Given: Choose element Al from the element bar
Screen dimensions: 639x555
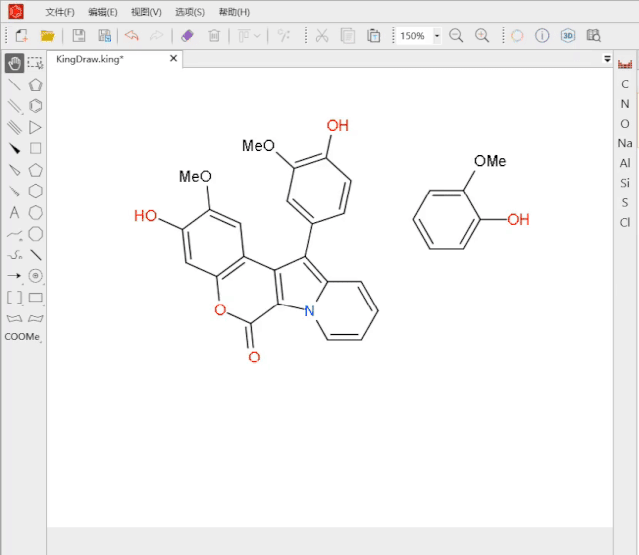Looking at the screenshot, I should point(625,163).
